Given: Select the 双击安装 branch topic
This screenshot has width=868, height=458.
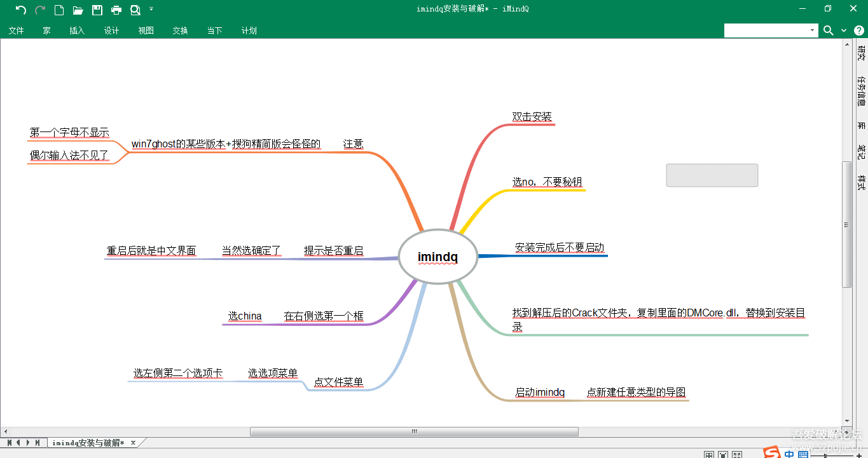Looking at the screenshot, I should pos(532,117).
